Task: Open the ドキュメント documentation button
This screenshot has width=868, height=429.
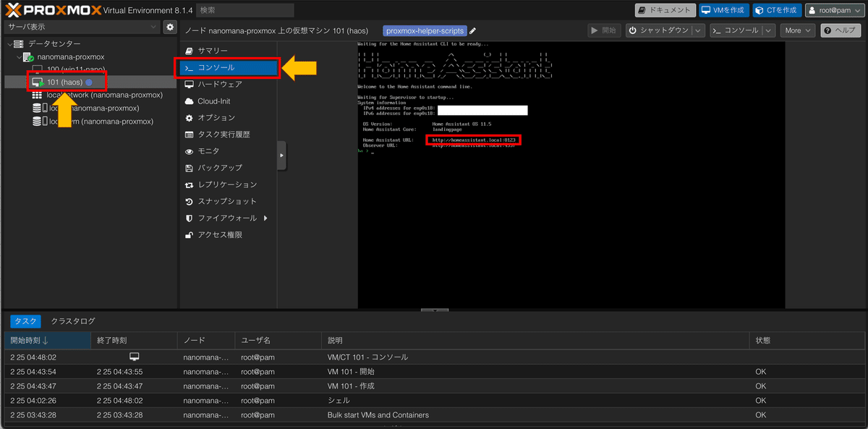Action: [x=665, y=10]
